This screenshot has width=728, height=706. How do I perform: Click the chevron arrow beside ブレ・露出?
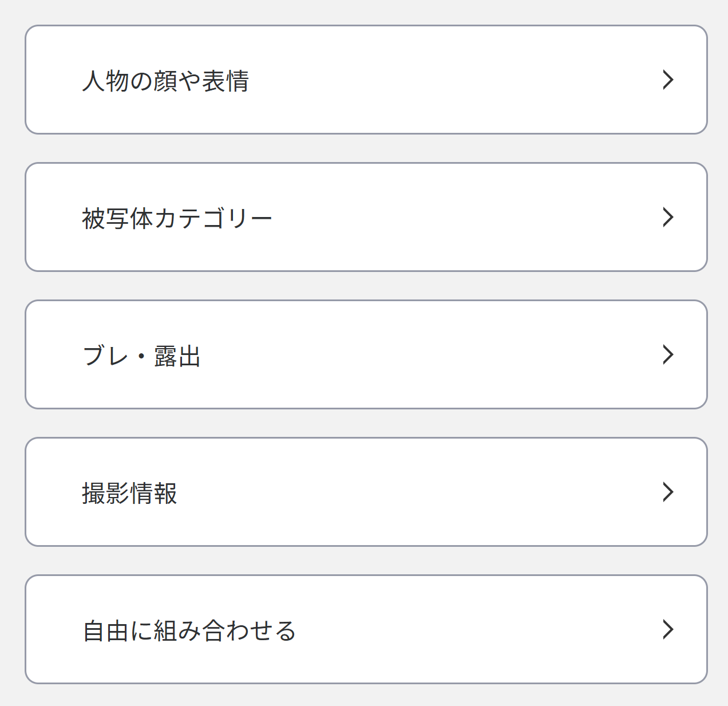668,354
